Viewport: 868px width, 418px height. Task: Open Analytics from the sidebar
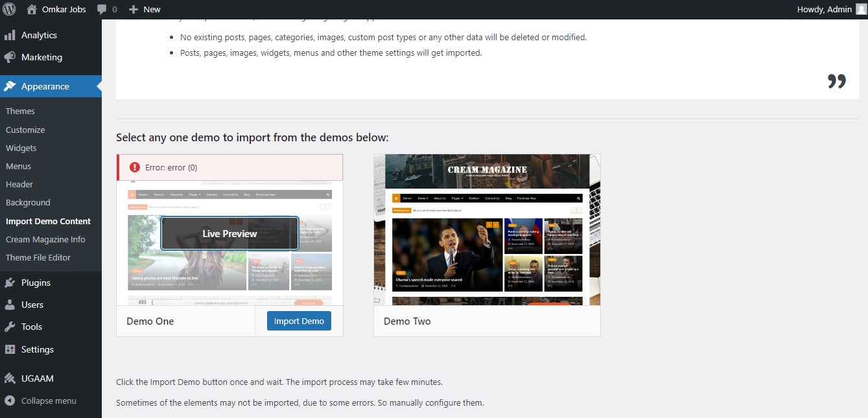39,35
